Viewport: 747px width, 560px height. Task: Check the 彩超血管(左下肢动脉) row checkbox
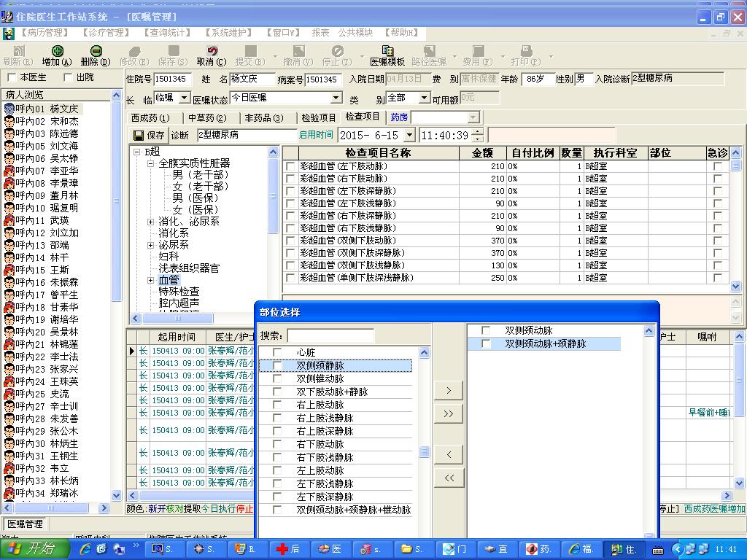click(x=290, y=166)
